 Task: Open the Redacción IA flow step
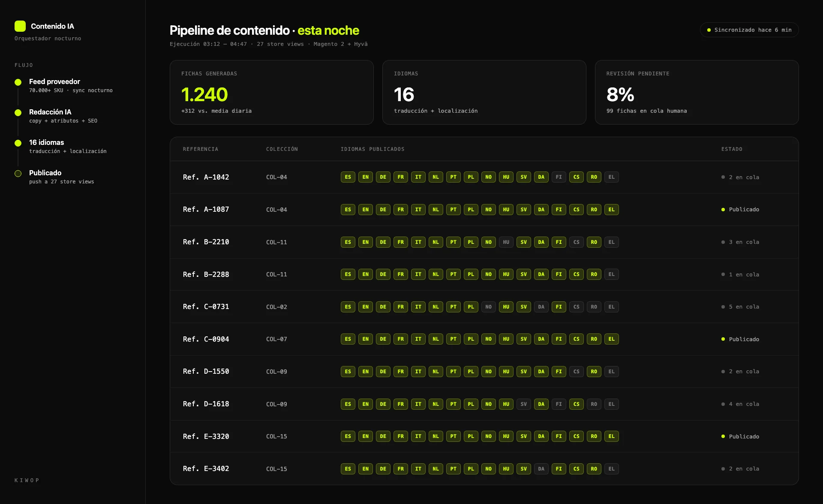[56, 116]
